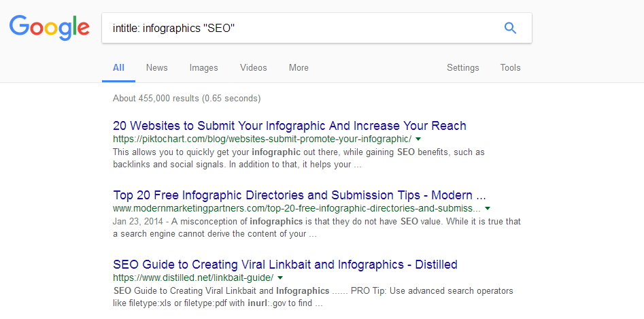Open "SEO Guide to Creating Viral Linkbait" result

click(x=285, y=264)
